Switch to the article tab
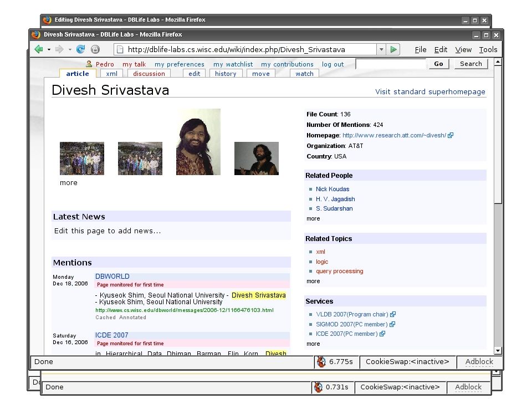 click(78, 74)
